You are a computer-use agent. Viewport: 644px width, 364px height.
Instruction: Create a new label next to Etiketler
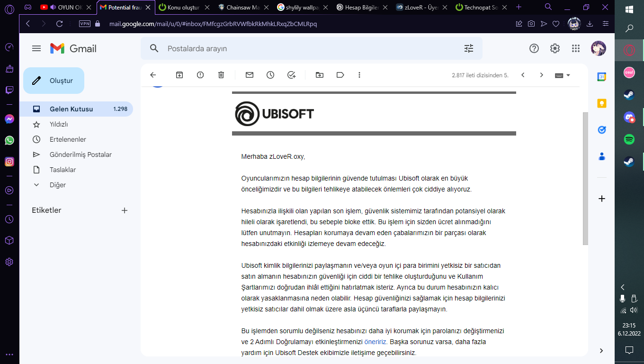click(125, 210)
